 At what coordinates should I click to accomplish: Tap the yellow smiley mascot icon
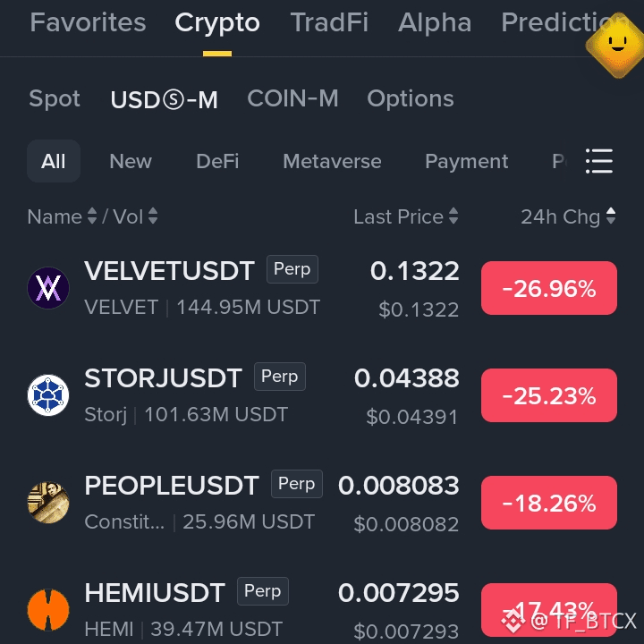pos(616,46)
